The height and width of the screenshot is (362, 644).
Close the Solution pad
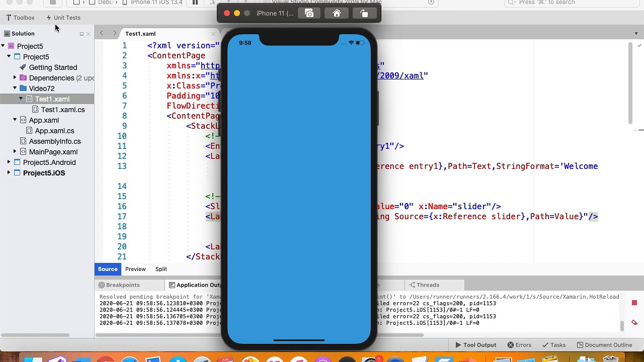click(88, 34)
